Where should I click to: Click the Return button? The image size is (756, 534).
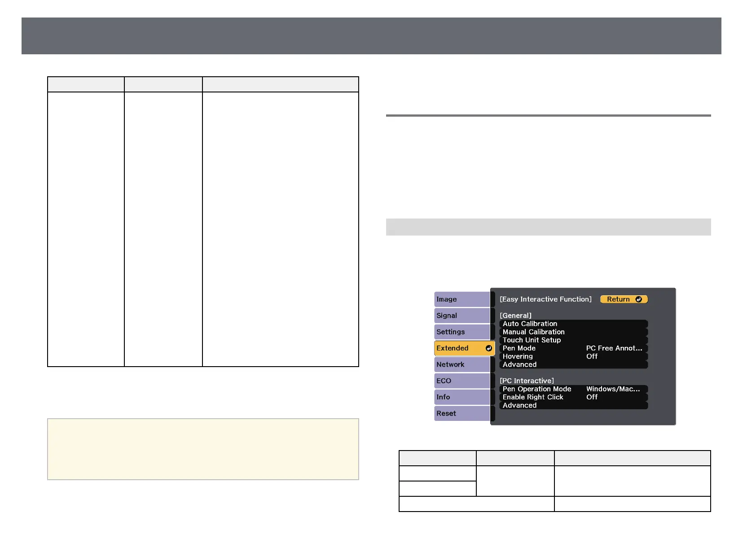pos(624,299)
